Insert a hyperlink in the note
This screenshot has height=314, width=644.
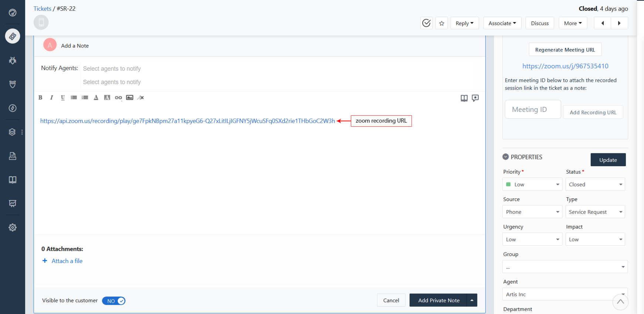pyautogui.click(x=118, y=98)
